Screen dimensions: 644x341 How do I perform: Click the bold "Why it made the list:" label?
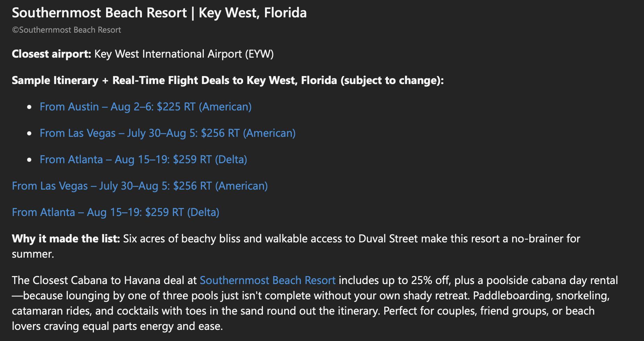[66, 239]
